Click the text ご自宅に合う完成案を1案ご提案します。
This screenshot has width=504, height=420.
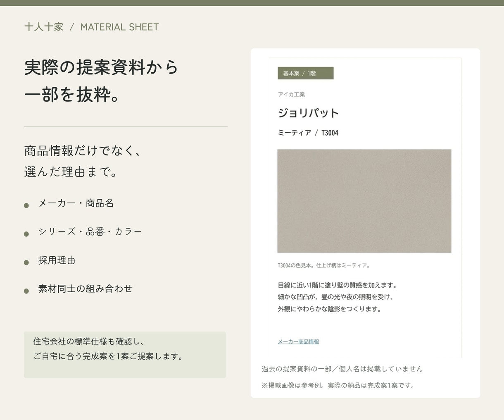tap(108, 356)
